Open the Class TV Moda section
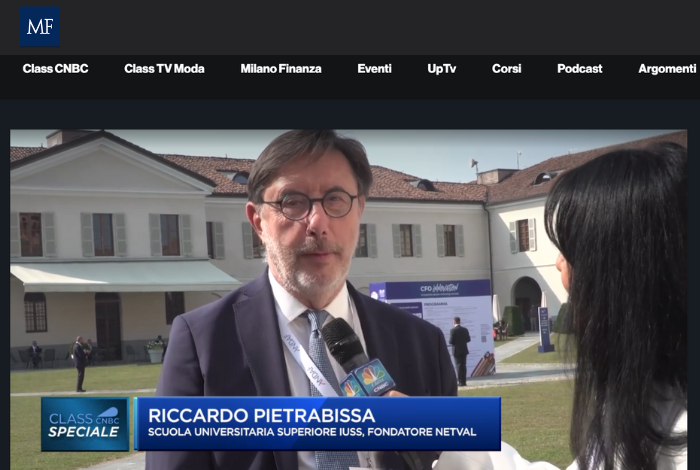Viewport: 700px width, 470px height. [x=164, y=69]
